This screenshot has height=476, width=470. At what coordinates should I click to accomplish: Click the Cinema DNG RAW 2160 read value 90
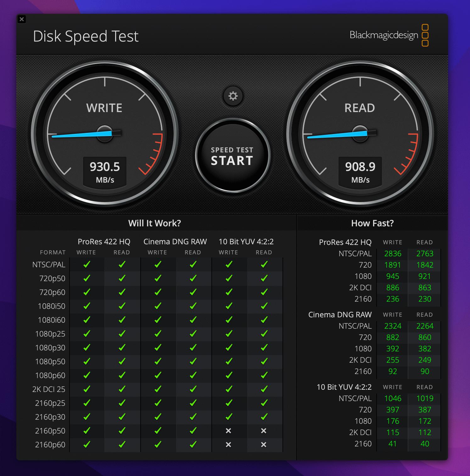425,371
